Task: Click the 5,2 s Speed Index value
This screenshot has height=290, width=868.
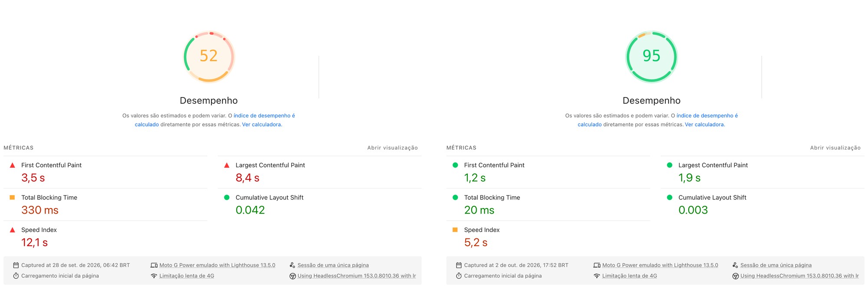Action: pos(476,243)
